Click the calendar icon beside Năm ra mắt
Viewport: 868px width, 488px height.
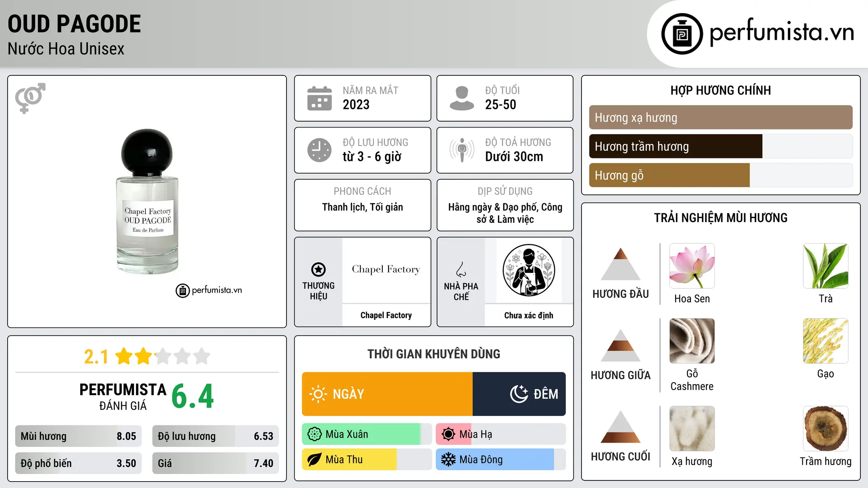click(x=320, y=98)
